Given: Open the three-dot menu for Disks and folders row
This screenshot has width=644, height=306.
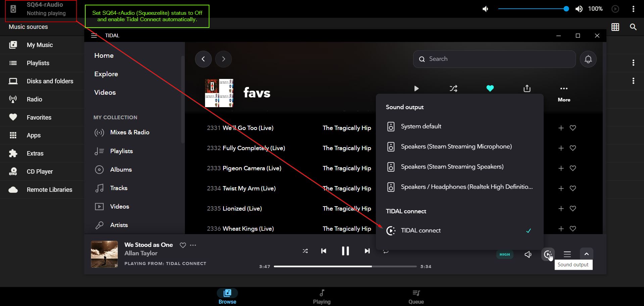Looking at the screenshot, I should (x=633, y=81).
